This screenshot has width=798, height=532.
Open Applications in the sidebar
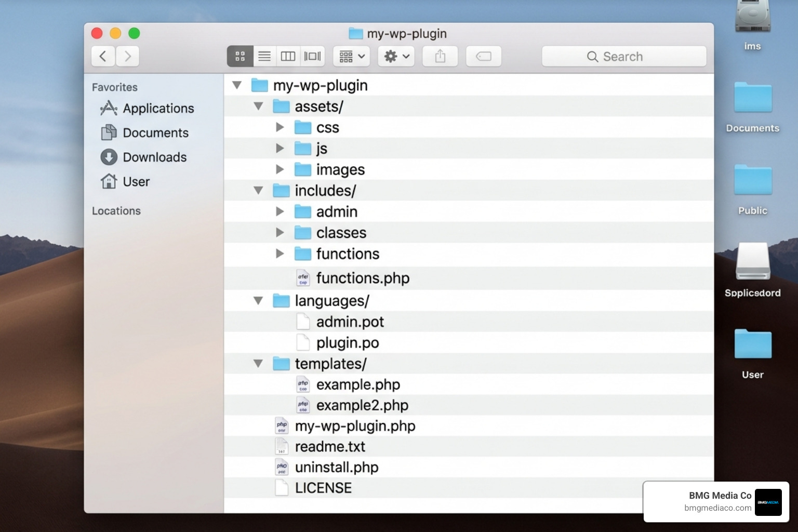click(x=147, y=108)
